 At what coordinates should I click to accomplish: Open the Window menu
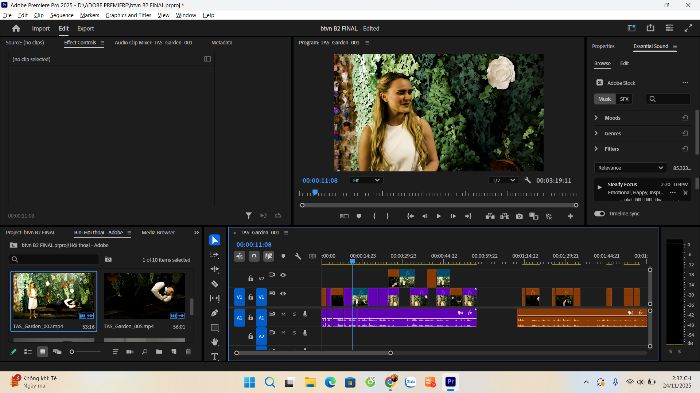186,15
